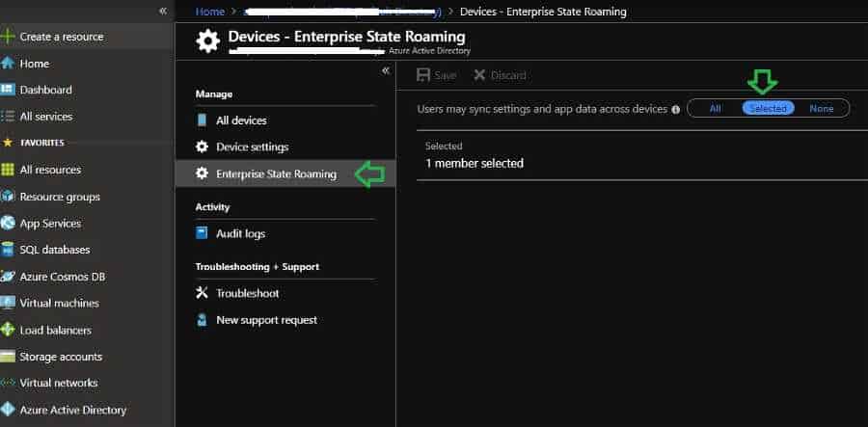Image resolution: width=868 pixels, height=427 pixels.
Task: Click the Home house icon in sidebar
Action: coord(8,64)
